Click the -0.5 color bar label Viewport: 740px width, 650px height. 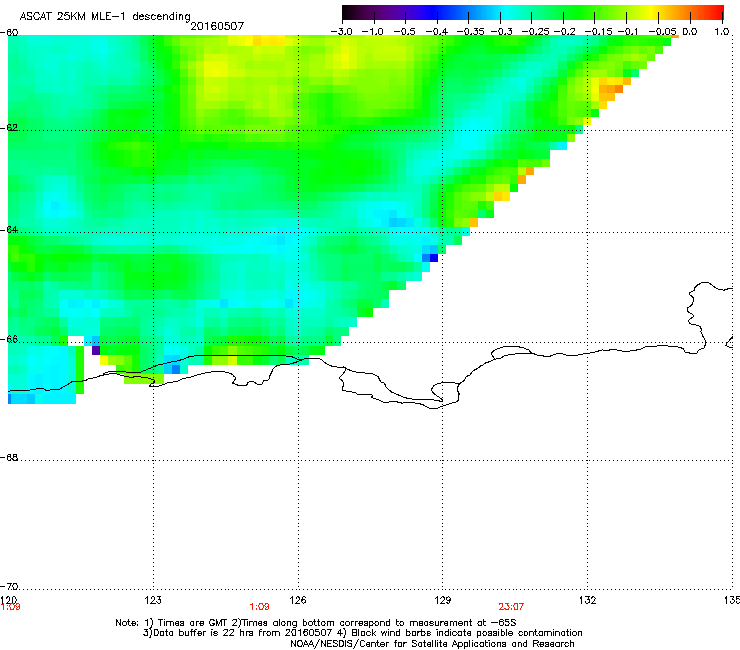tap(404, 32)
